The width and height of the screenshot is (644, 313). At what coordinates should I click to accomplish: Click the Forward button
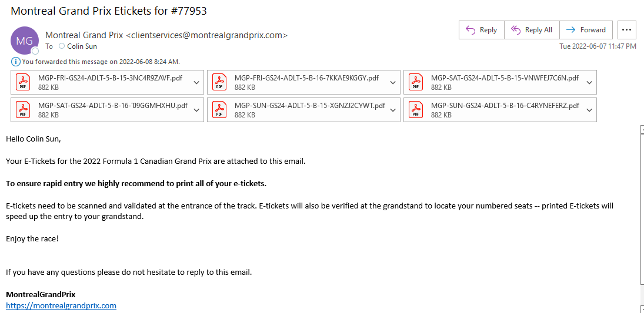pos(586,30)
